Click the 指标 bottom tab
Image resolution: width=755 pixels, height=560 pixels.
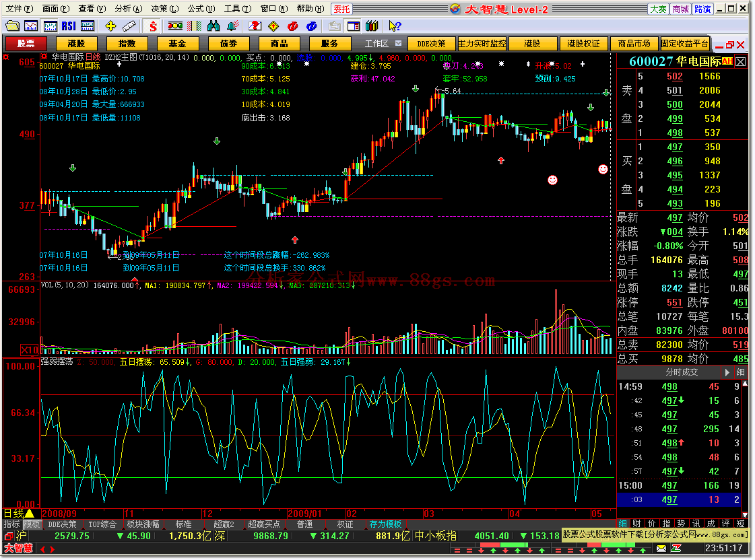pyautogui.click(x=12, y=524)
